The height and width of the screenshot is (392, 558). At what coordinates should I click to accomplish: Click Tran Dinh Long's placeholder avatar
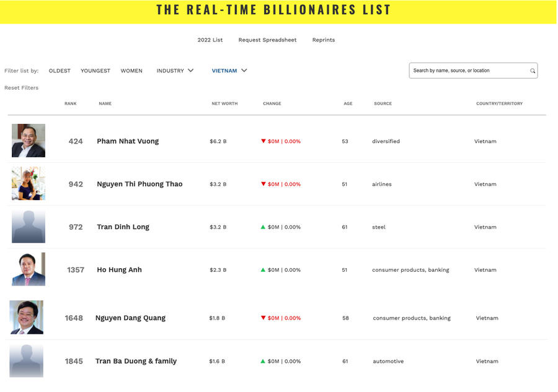[x=29, y=227]
